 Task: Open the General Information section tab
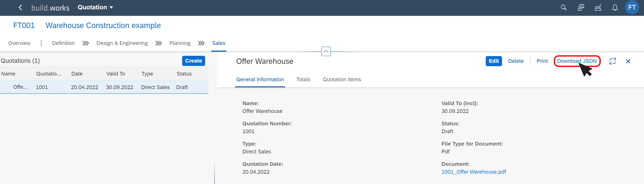[260, 79]
